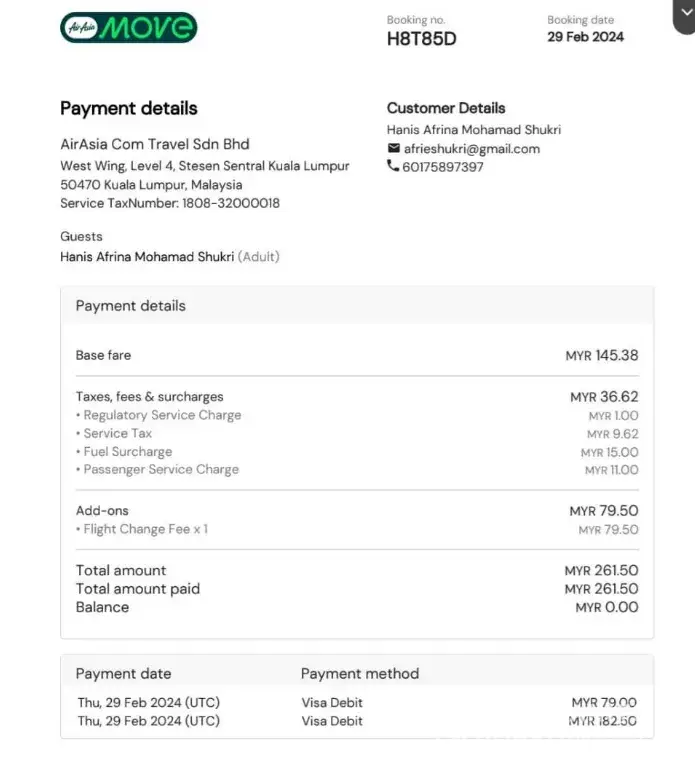The width and height of the screenshot is (695, 767).
Task: Click the Base fare row label
Action: coord(103,355)
